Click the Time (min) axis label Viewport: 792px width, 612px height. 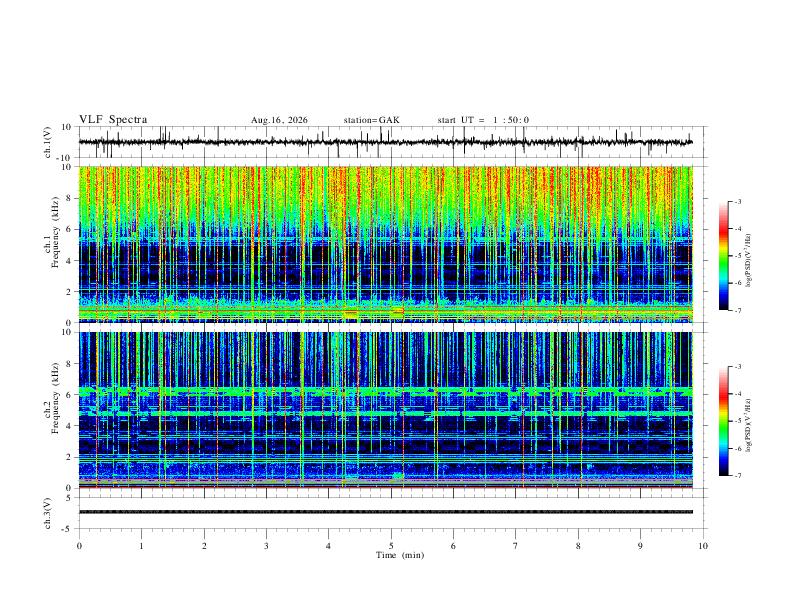click(x=400, y=555)
